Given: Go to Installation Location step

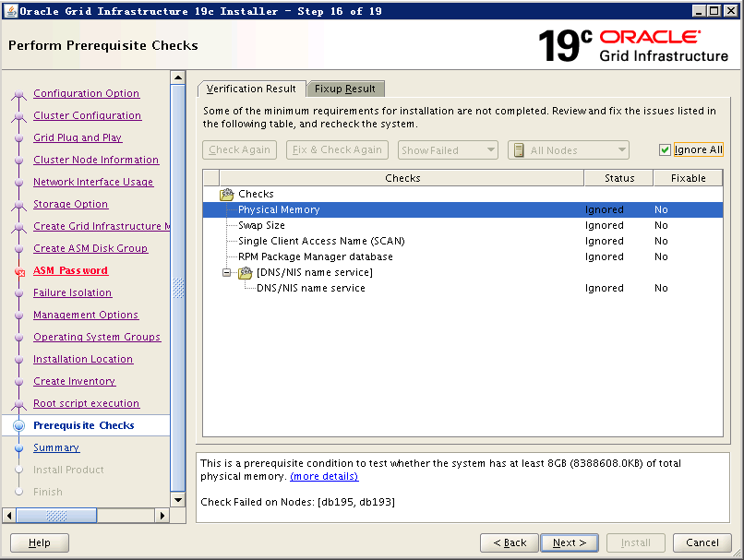Looking at the screenshot, I should pyautogui.click(x=83, y=359).
